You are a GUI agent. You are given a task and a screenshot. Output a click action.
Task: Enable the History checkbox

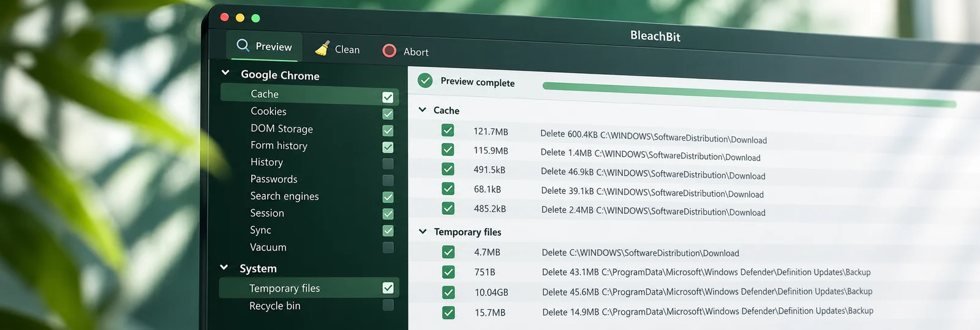pos(388,163)
